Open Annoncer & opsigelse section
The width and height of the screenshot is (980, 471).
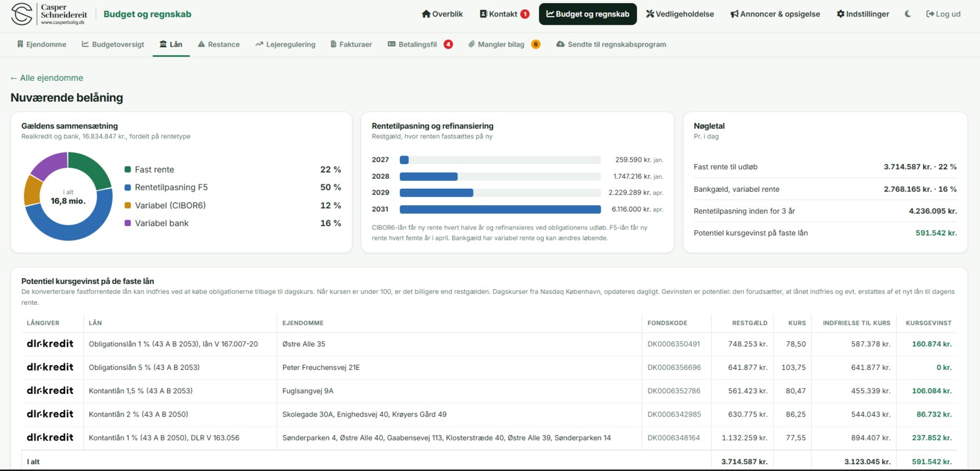pyautogui.click(x=775, y=14)
